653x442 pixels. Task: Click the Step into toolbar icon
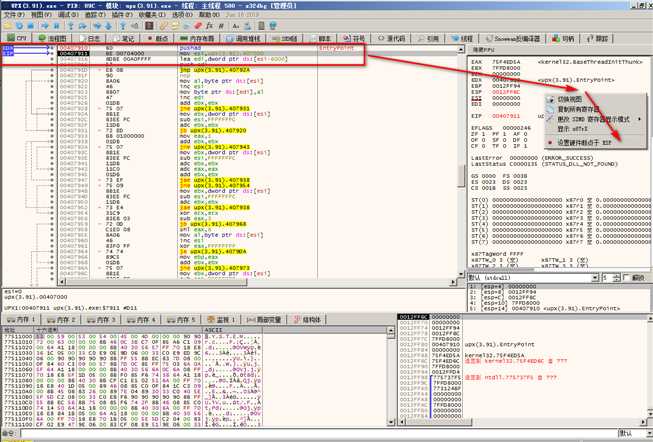(71, 26)
